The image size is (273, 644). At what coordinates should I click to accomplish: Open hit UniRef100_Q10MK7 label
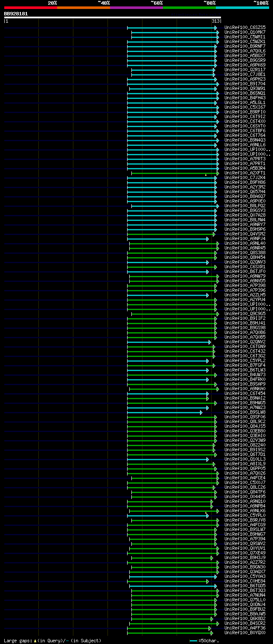(245, 32)
